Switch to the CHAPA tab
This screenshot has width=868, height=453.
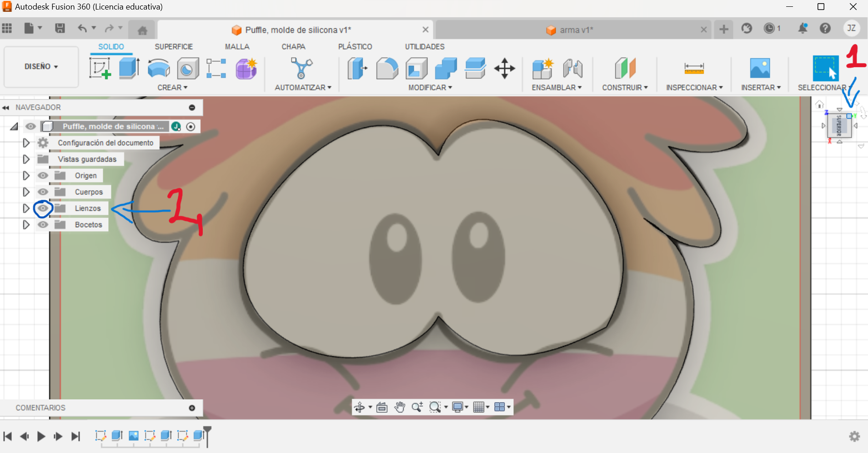click(x=293, y=46)
